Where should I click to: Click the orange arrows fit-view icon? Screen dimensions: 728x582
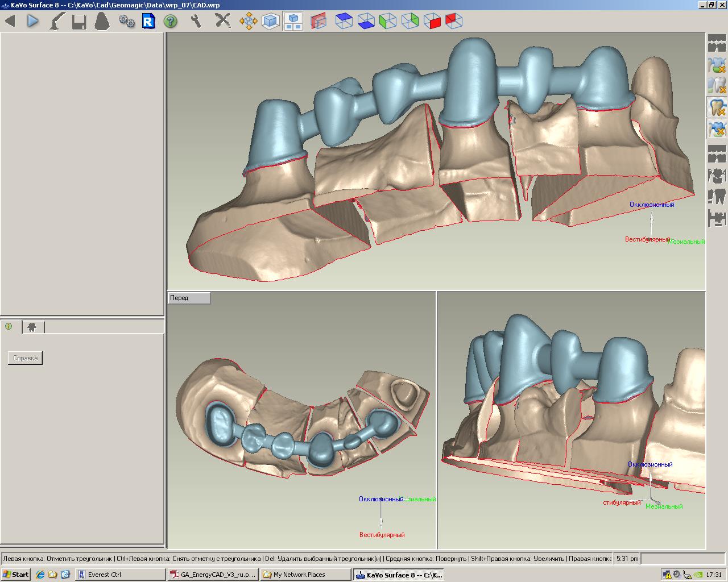tap(248, 22)
